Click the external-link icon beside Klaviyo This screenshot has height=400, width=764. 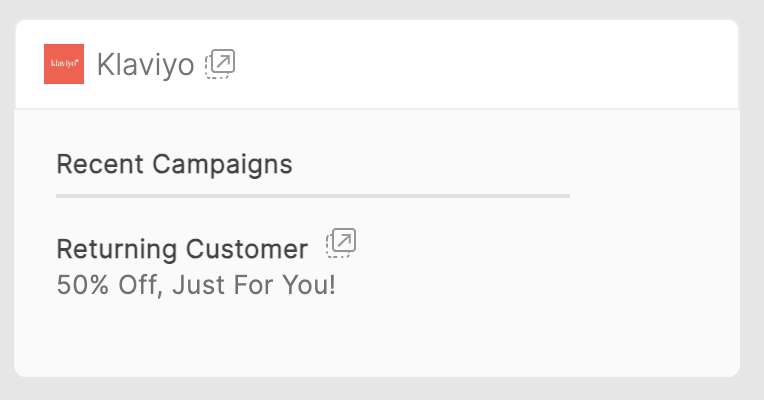click(220, 64)
